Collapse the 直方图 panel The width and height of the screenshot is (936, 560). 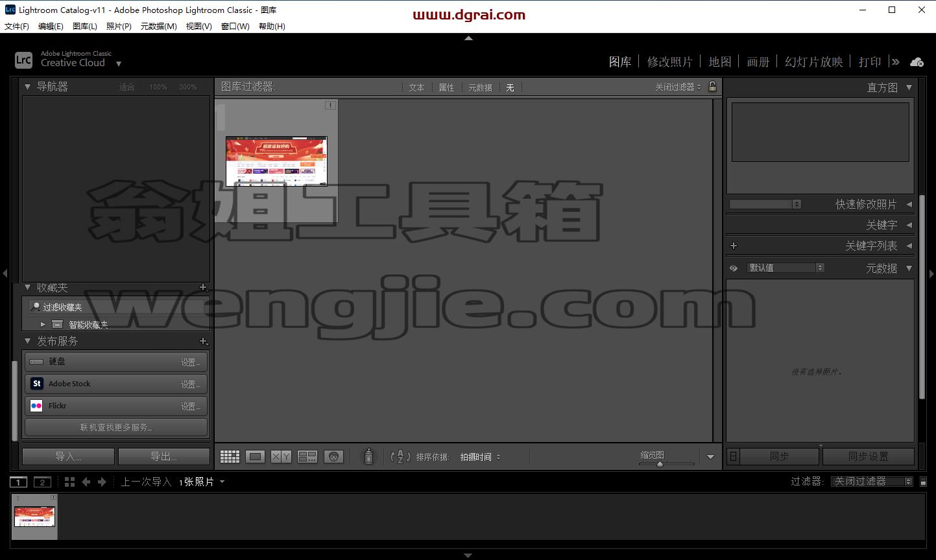909,87
